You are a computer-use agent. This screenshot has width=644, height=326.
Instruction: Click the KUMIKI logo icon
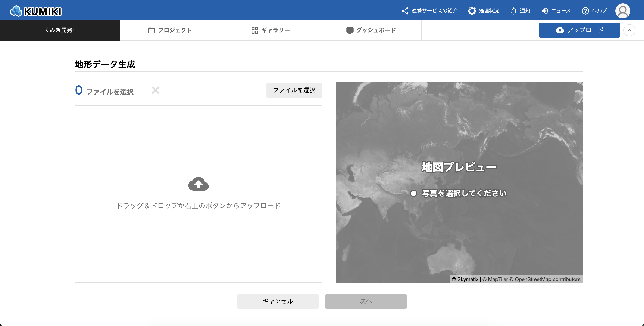click(x=16, y=11)
